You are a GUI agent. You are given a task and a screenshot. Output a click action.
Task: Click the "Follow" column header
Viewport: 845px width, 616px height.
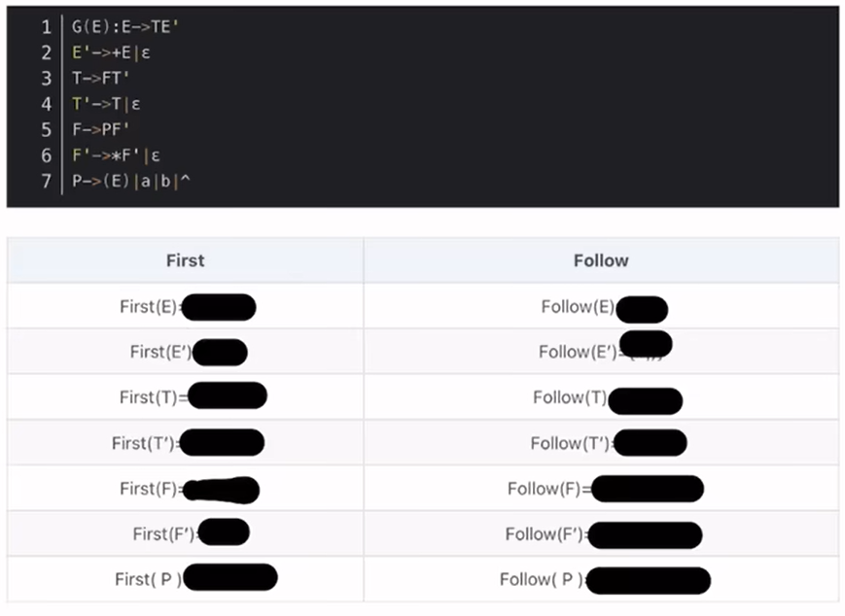click(x=601, y=260)
